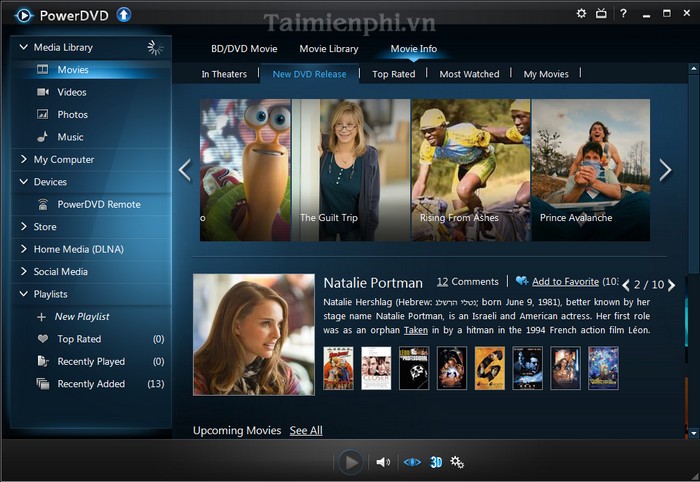Expand the Store section
700x482 pixels.
[24, 226]
